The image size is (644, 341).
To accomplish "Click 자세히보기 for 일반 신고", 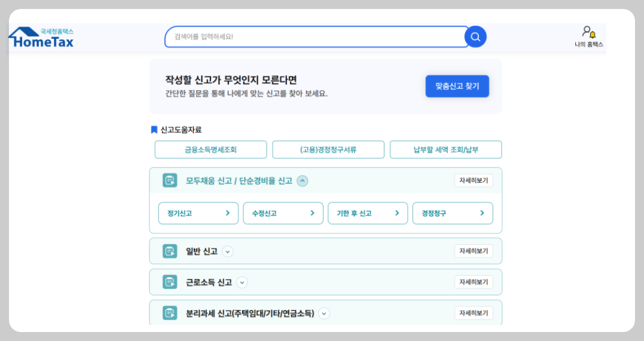I will click(x=474, y=251).
